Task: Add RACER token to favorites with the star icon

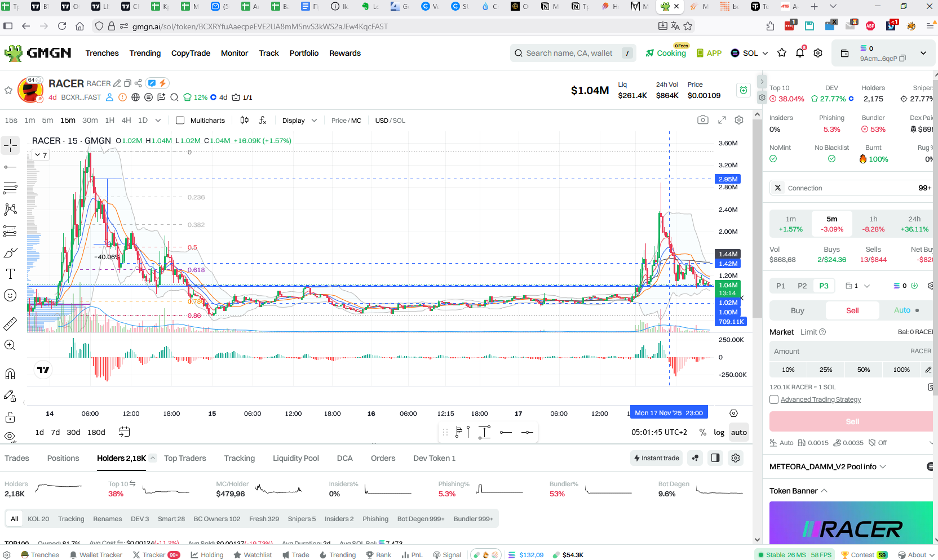Action: [8, 90]
